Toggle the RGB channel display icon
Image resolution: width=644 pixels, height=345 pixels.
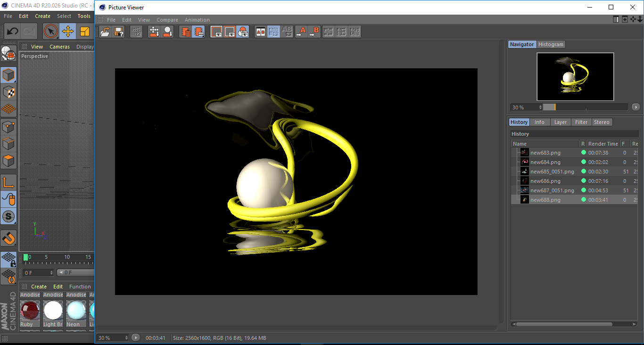click(x=243, y=32)
